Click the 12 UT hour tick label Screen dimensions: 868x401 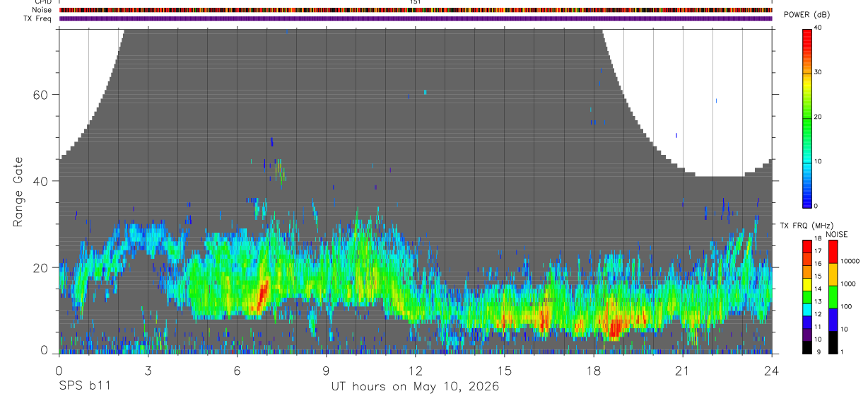pos(415,370)
